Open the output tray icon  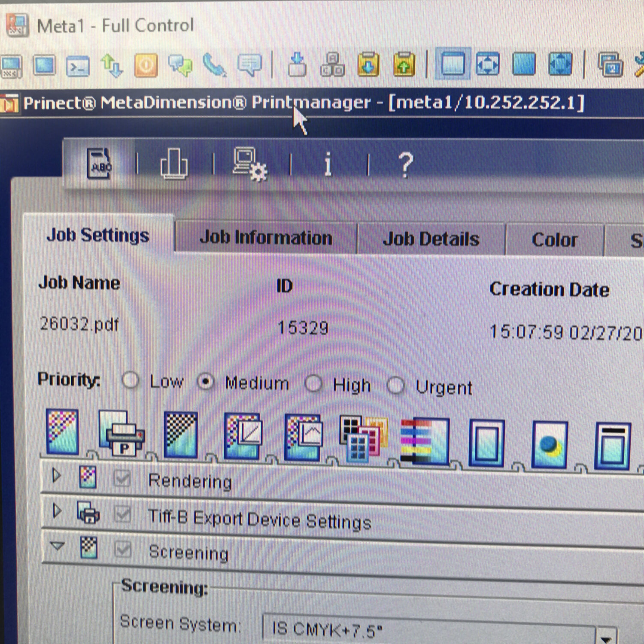pyautogui.click(x=174, y=164)
